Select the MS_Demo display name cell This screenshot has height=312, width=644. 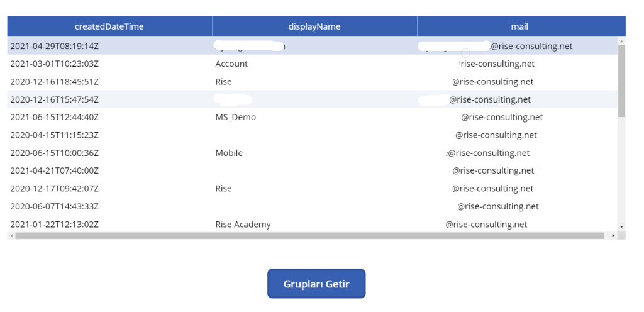(236, 117)
